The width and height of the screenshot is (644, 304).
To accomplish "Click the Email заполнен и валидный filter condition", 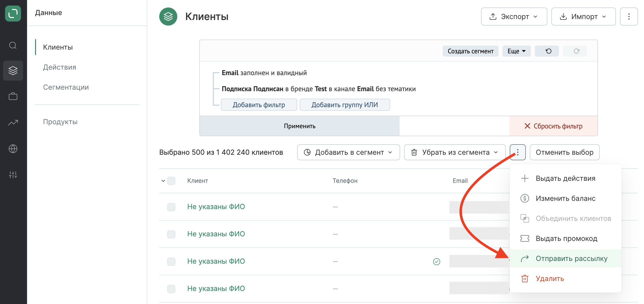I will click(x=264, y=73).
